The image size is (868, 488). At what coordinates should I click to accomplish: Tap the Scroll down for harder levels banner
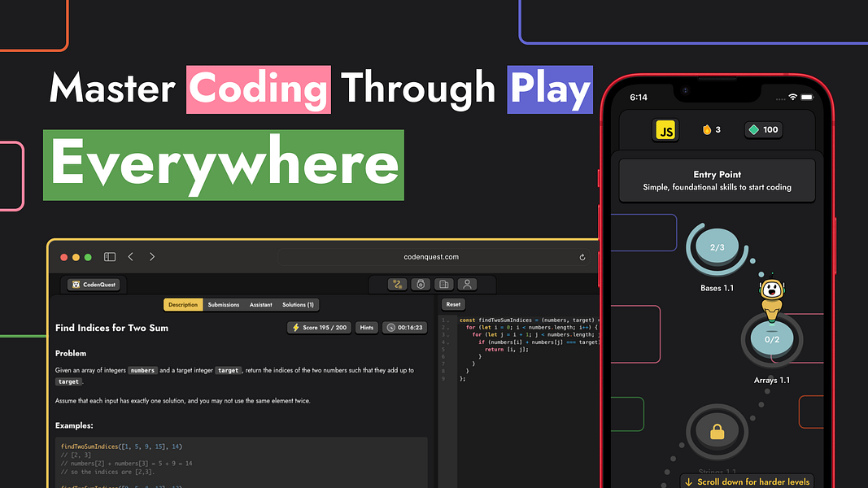(x=747, y=481)
